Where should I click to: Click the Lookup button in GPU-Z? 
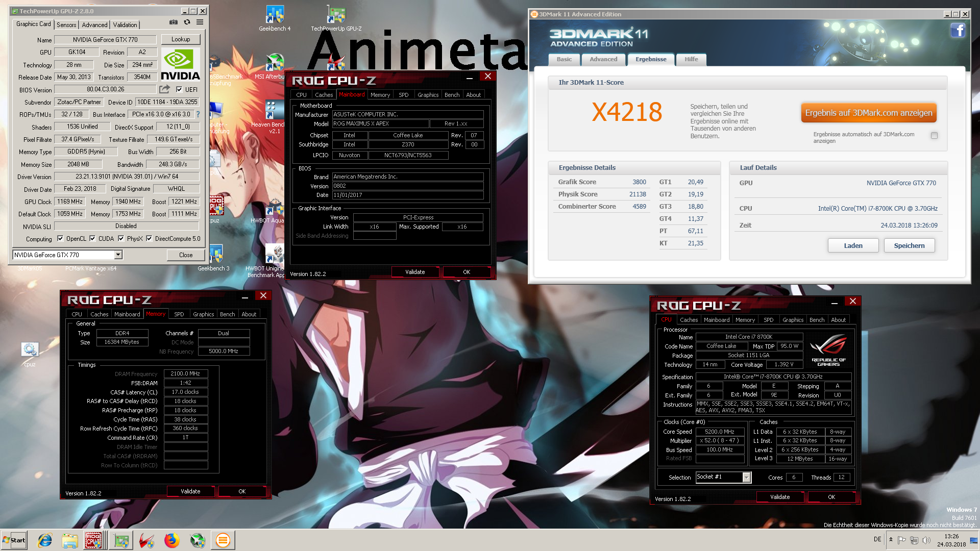[x=181, y=39]
